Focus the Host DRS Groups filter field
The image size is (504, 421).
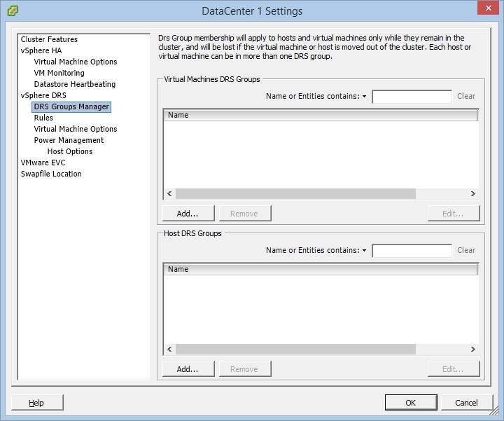[x=412, y=251]
